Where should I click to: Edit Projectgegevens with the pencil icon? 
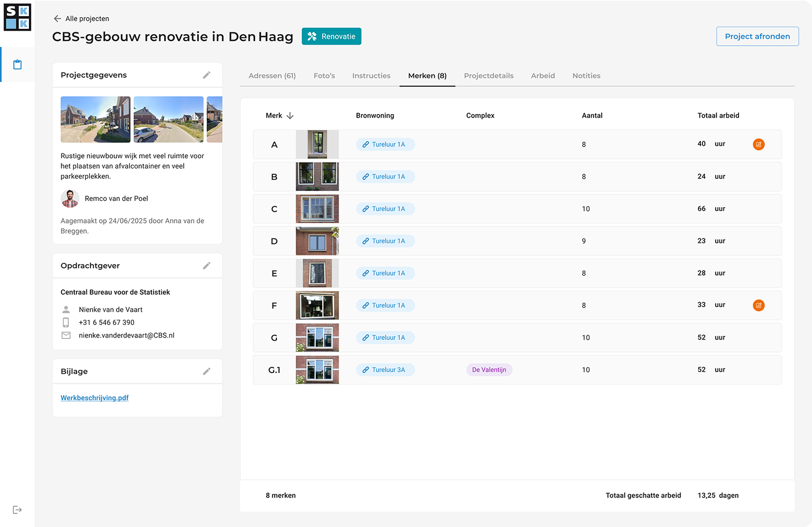coord(206,75)
